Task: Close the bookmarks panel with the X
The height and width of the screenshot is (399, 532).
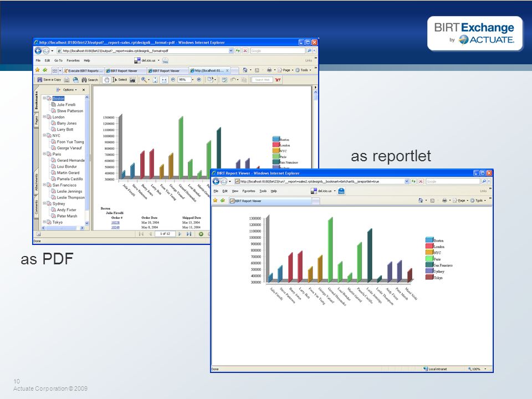Action: (x=84, y=90)
